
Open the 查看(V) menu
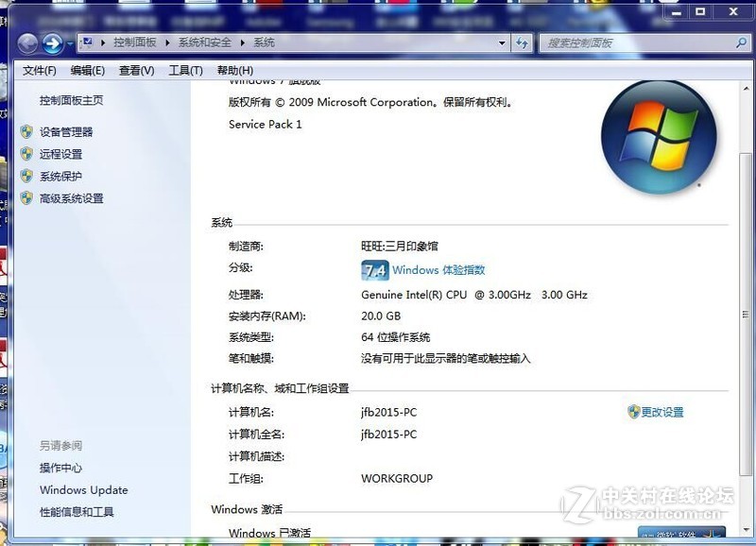[136, 71]
